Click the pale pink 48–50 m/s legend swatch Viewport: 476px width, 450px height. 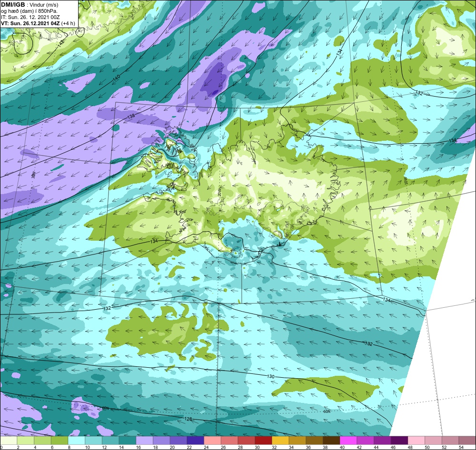(x=416, y=440)
